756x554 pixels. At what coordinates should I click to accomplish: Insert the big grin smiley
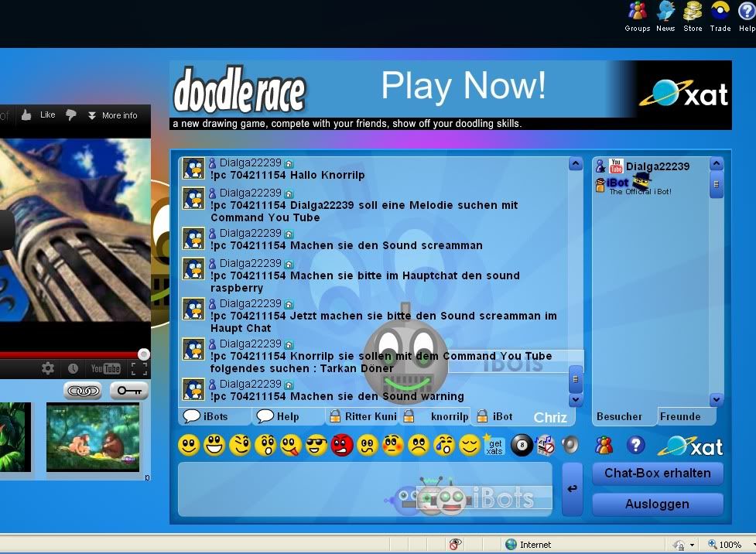tap(214, 445)
